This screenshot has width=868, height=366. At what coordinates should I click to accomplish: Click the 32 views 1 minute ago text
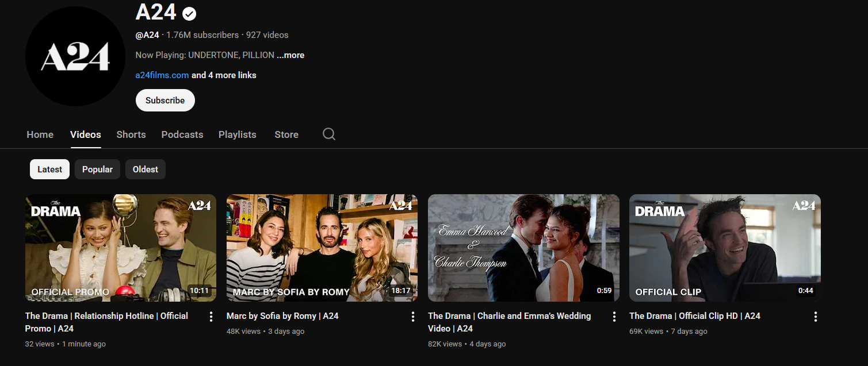[66, 344]
